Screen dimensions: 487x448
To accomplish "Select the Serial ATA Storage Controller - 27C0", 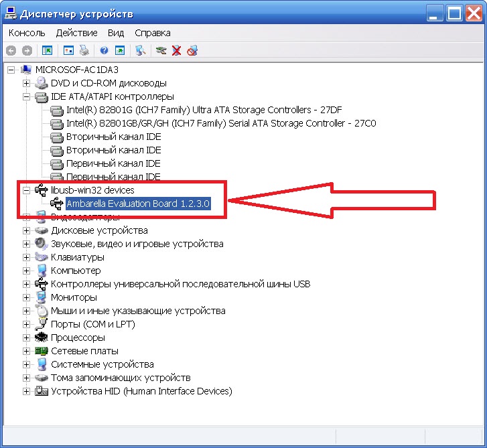I will click(x=212, y=123).
